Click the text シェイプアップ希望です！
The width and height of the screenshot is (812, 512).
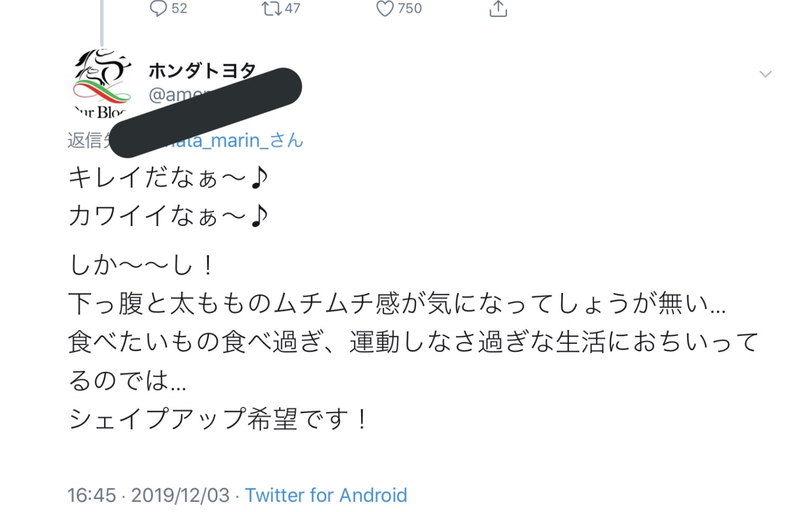pos(217,419)
